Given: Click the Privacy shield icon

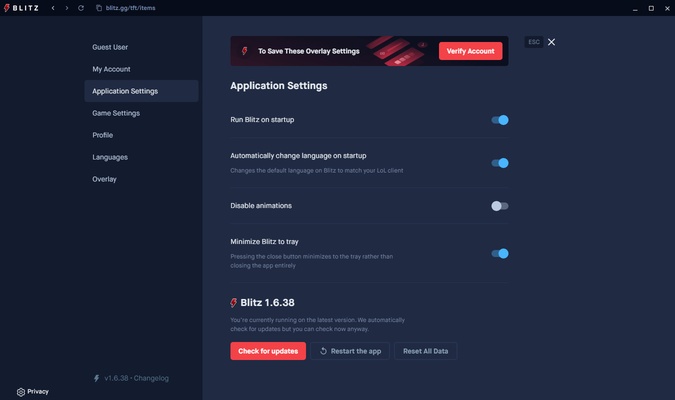Looking at the screenshot, I should (21, 392).
